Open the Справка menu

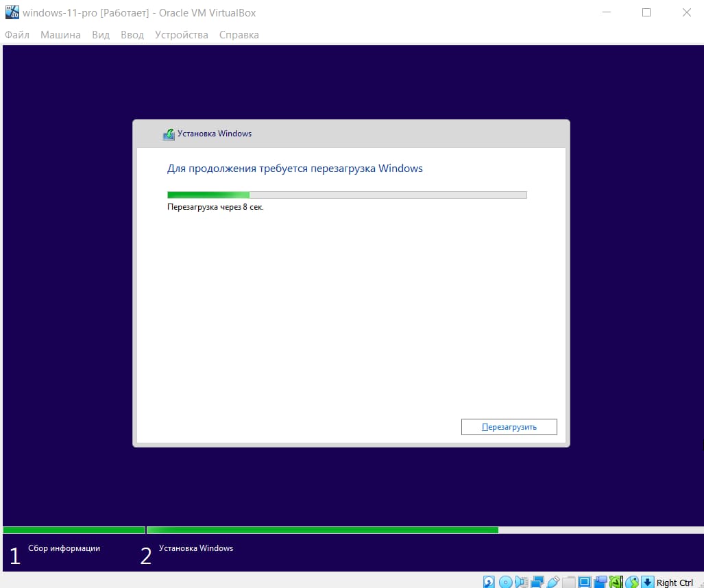pos(239,35)
